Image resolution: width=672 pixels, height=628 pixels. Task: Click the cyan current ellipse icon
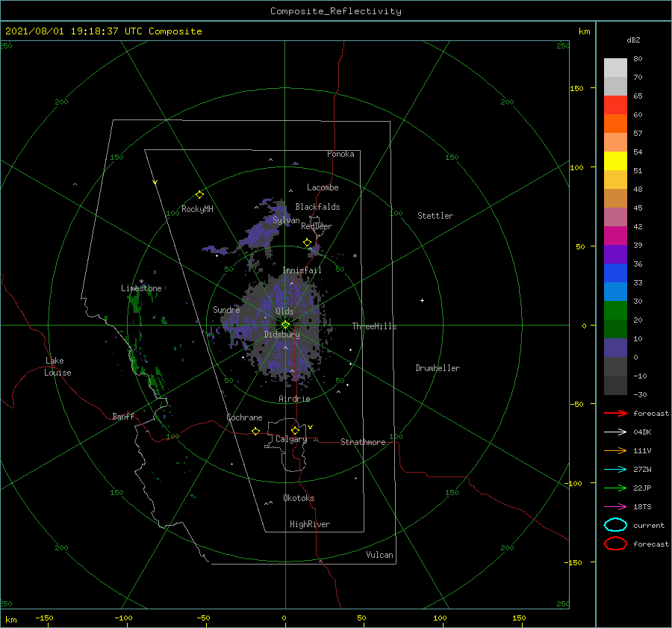click(x=615, y=525)
